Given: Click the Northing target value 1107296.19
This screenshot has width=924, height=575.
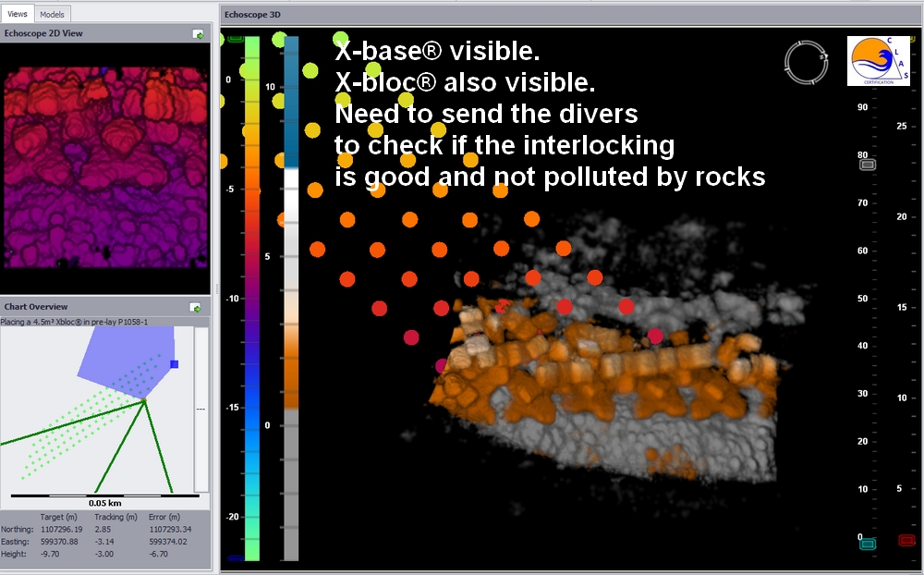Looking at the screenshot, I should (x=59, y=529).
